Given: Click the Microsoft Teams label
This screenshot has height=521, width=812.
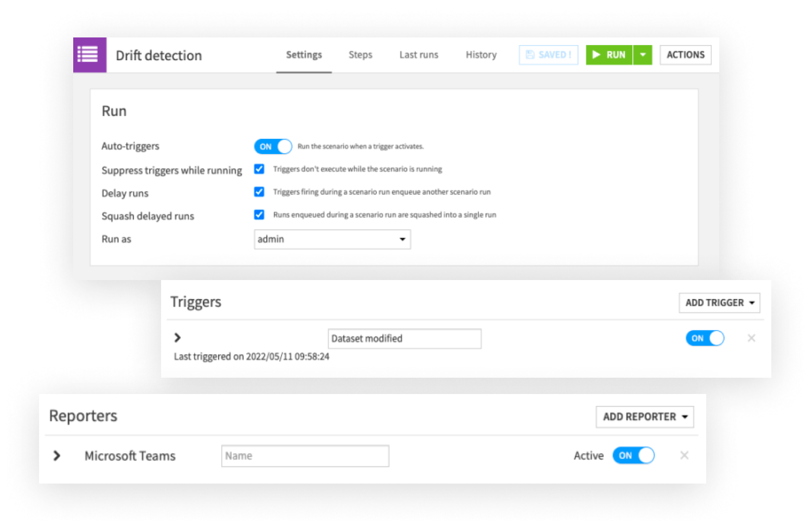Looking at the screenshot, I should tap(130, 456).
